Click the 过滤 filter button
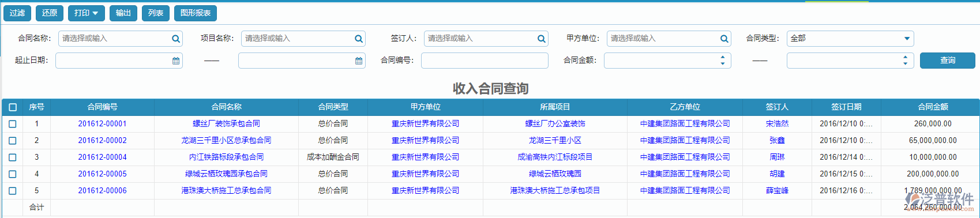 point(17,13)
